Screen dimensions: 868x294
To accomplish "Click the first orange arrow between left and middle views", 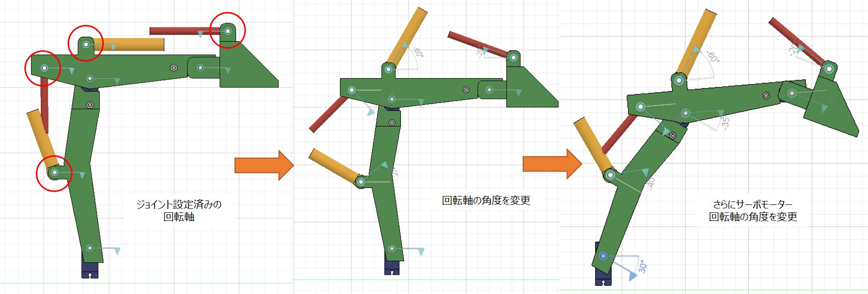I will tap(263, 165).
